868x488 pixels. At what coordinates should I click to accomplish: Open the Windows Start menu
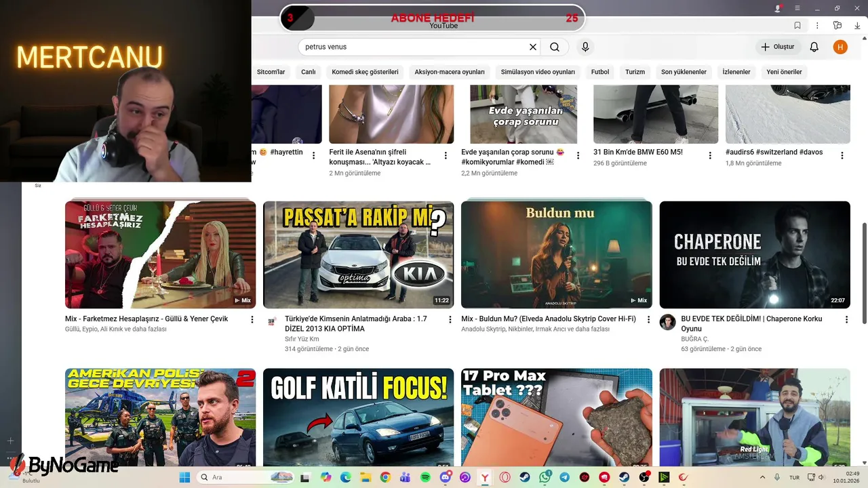(x=184, y=477)
